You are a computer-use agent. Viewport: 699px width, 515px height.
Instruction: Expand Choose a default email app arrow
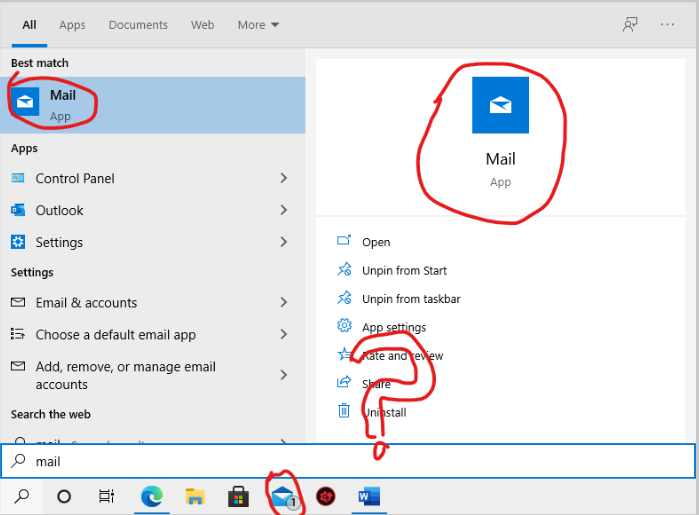pos(284,334)
